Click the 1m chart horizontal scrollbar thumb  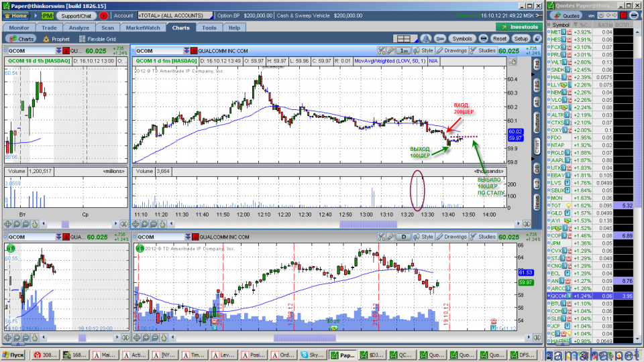tap(368, 224)
